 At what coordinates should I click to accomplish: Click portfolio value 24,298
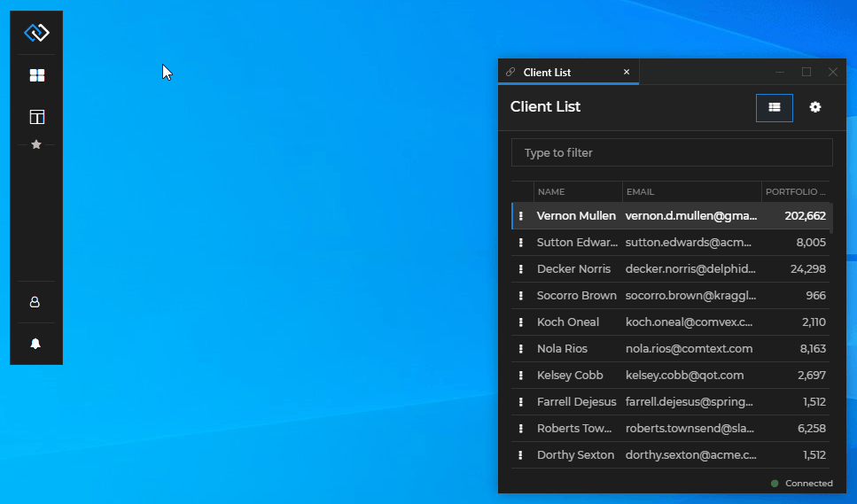(807, 269)
